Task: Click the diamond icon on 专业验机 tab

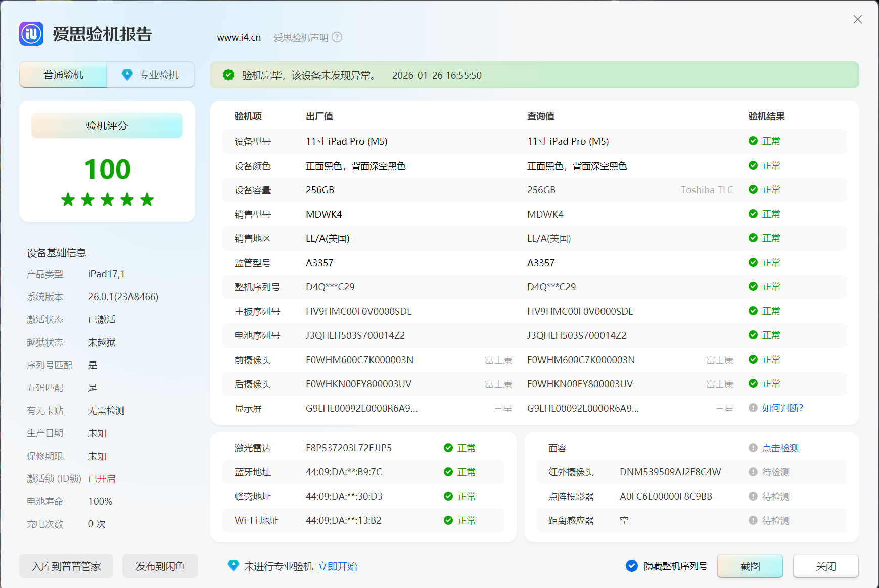Action: pyautogui.click(x=127, y=75)
